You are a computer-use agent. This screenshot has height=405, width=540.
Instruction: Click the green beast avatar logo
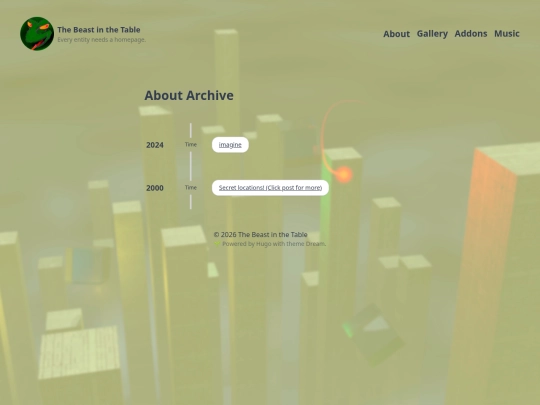(37, 34)
